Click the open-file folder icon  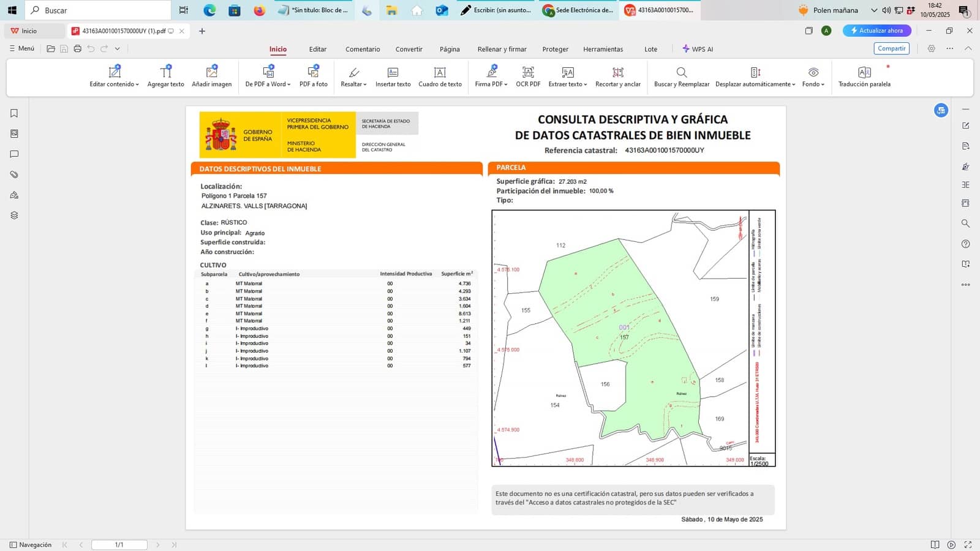[51, 48]
